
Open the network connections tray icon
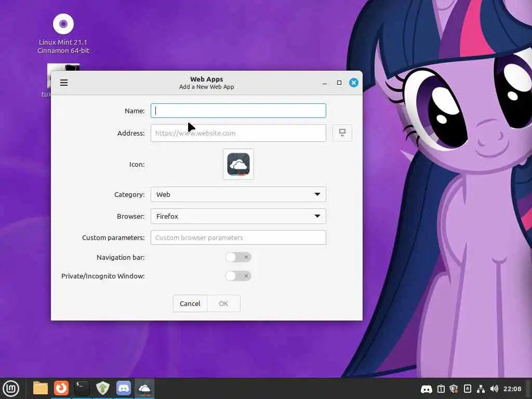(x=481, y=389)
